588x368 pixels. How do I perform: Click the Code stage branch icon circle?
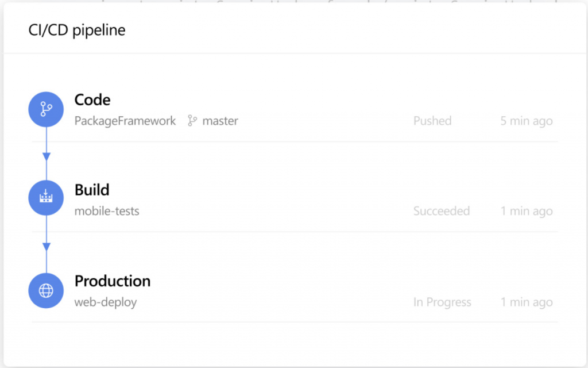[x=46, y=109]
